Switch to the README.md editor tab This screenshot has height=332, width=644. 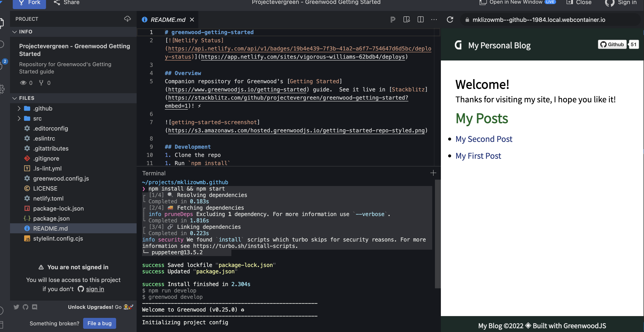point(168,20)
